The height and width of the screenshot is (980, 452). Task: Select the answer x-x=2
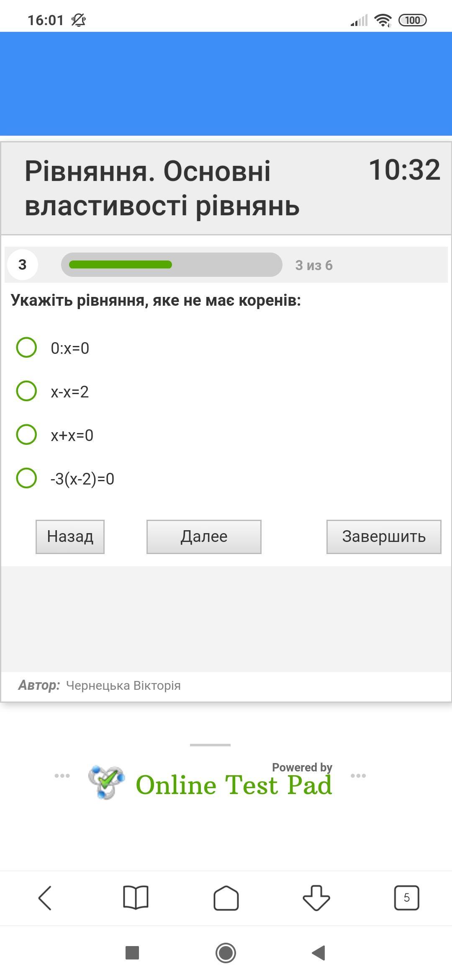coord(26,391)
